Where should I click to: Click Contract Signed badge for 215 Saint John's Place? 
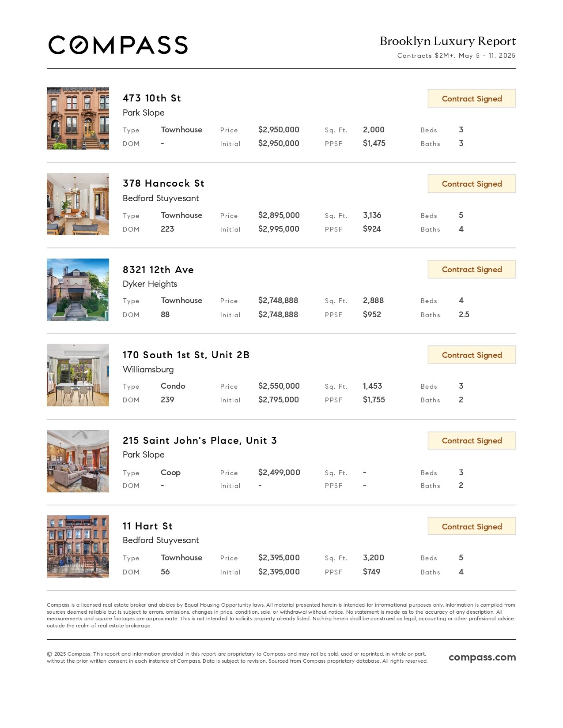coord(472,440)
